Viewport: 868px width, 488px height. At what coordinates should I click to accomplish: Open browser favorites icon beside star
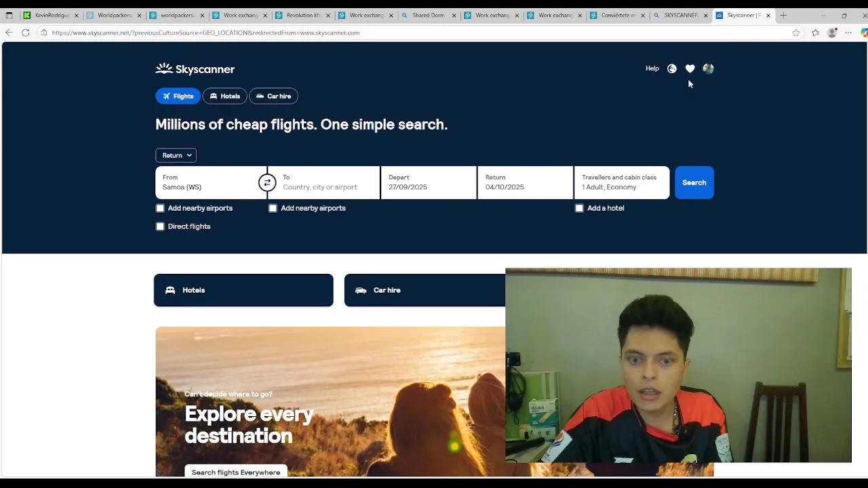(815, 33)
